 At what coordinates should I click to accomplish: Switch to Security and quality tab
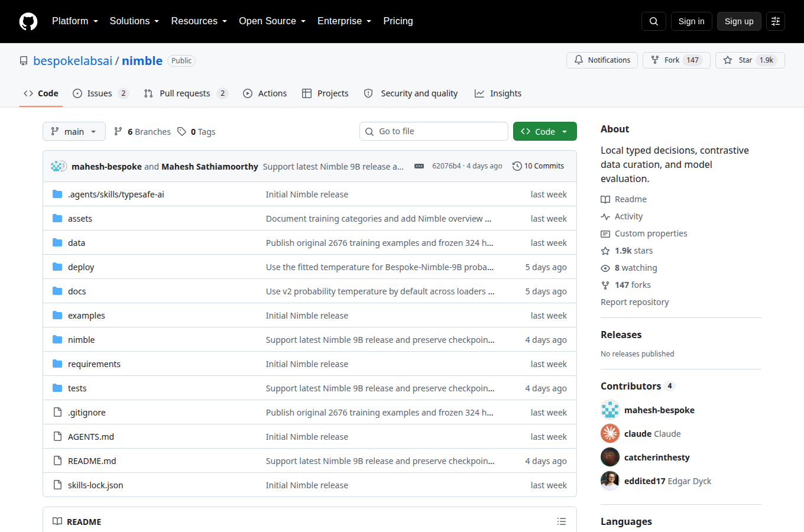click(411, 93)
